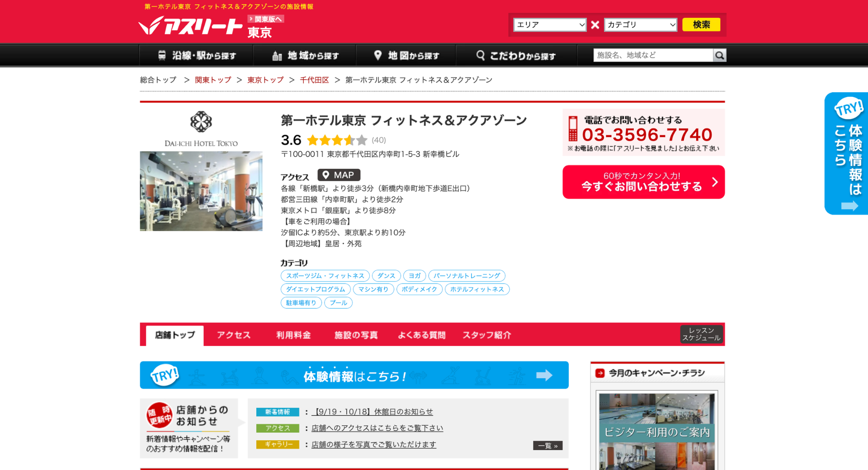This screenshot has width=868, height=470.
Task: Click the スポーツジム・フィットネス category tag
Action: 325,275
